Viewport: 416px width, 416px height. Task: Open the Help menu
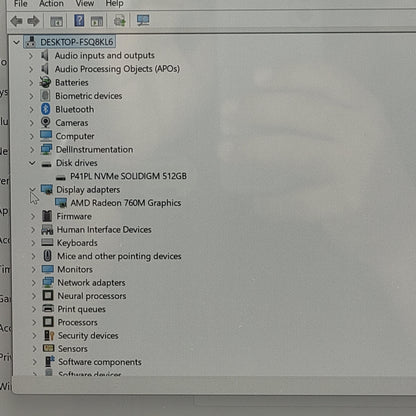tap(114, 4)
